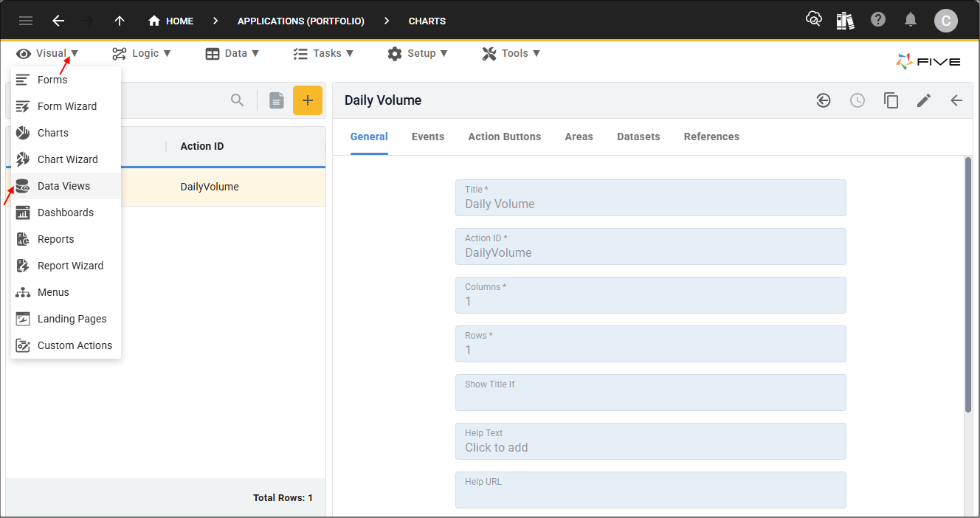Image resolution: width=980 pixels, height=518 pixels.
Task: Select Forms from Visual menu
Action: coord(66,80)
